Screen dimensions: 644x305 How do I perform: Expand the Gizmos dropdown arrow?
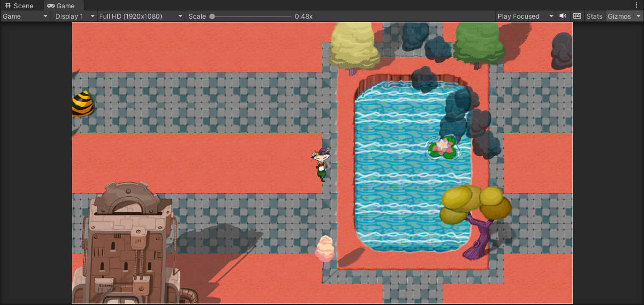639,16
